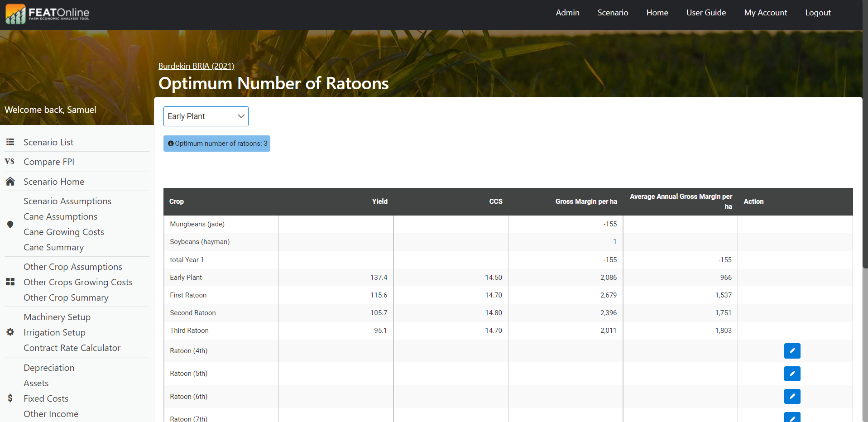Click the page vertical scrollbar
This screenshot has width=868, height=422.
click(865, 136)
